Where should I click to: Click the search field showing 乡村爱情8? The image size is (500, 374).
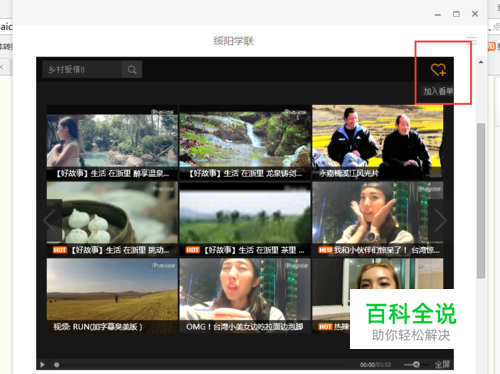click(82, 70)
